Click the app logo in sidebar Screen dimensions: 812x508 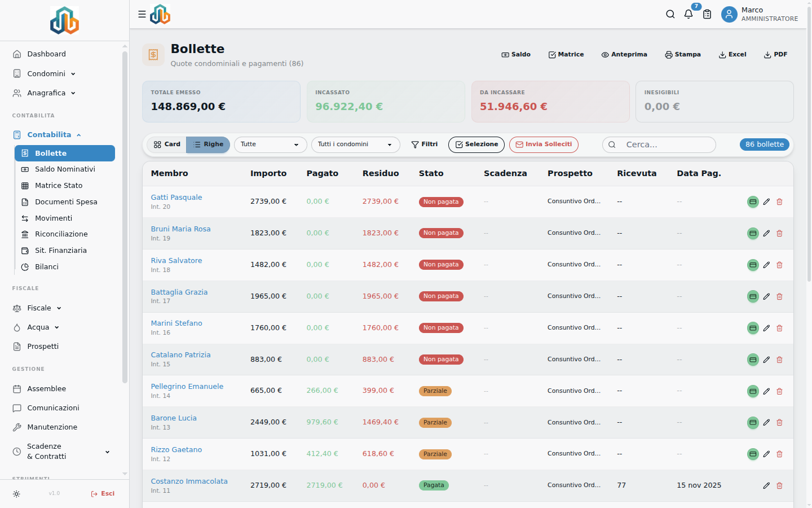point(64,21)
